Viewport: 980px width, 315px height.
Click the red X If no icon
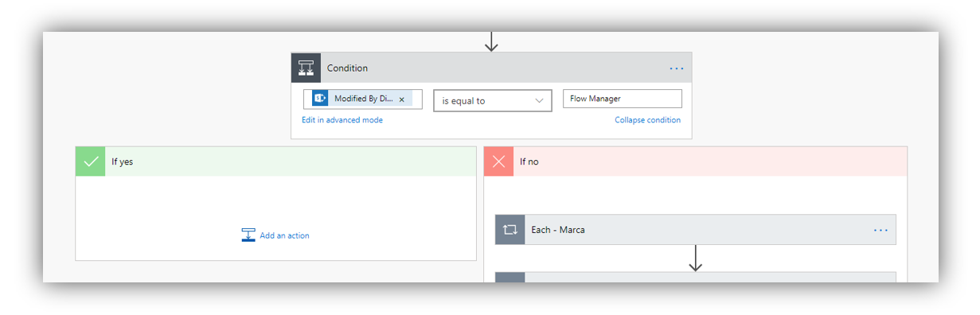point(499,161)
